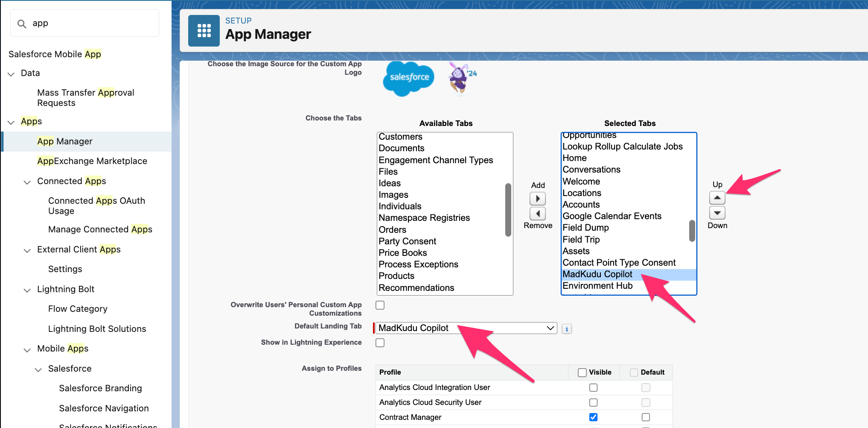Check the Visible header checkbox
The height and width of the screenshot is (428, 868).
pos(582,372)
